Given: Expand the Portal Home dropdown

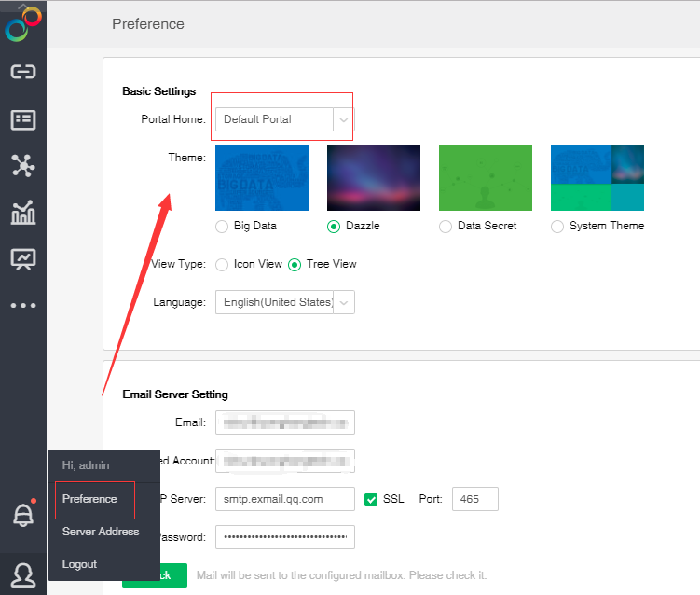Looking at the screenshot, I should pos(344,119).
